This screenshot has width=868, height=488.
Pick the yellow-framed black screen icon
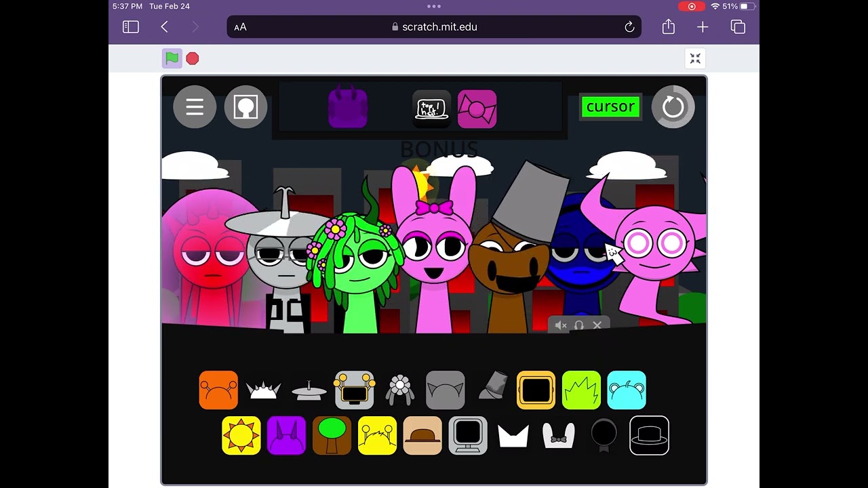point(536,390)
